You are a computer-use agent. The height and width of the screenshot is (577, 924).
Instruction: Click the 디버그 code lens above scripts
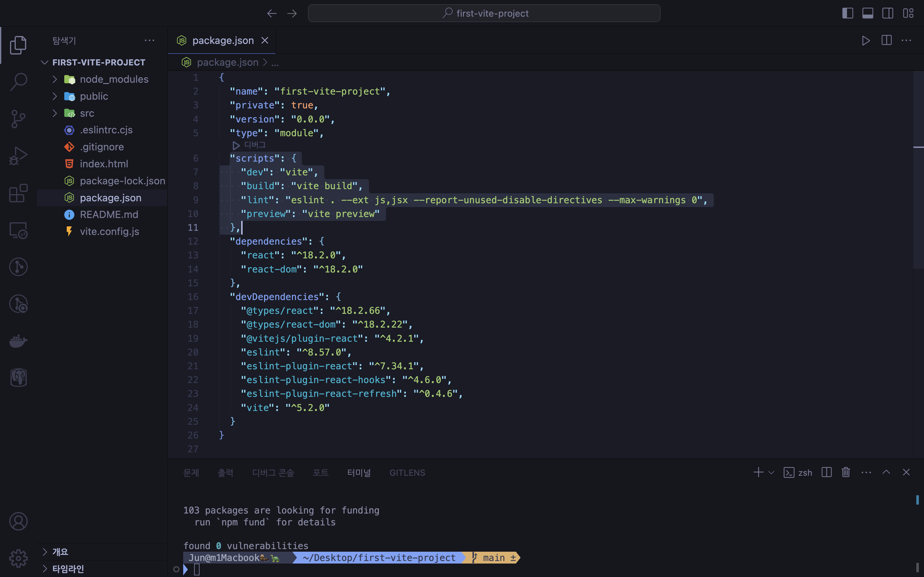pos(254,145)
